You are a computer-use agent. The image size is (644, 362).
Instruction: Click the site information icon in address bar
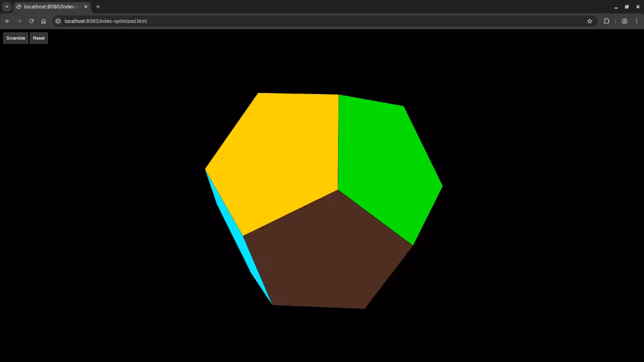58,21
